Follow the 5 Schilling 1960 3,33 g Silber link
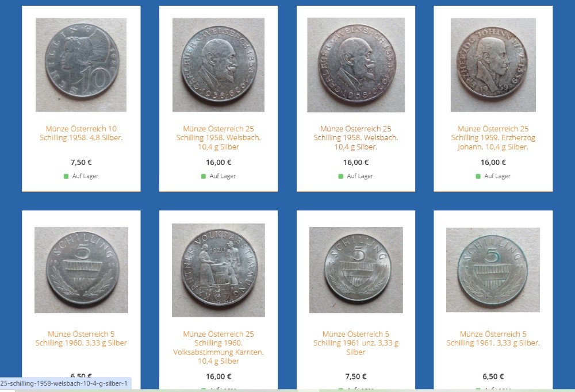The width and height of the screenshot is (575, 392). coord(81,339)
